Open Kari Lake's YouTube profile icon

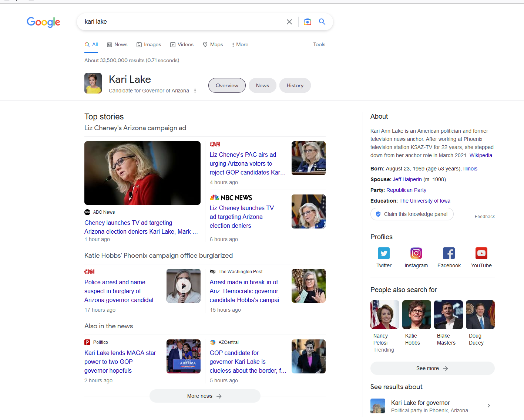pos(481,253)
